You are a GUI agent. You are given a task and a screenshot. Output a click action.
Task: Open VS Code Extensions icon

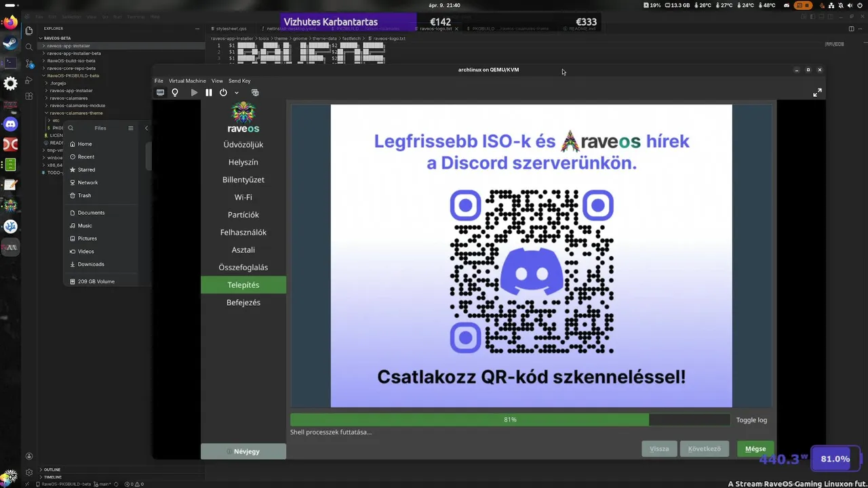point(28,96)
